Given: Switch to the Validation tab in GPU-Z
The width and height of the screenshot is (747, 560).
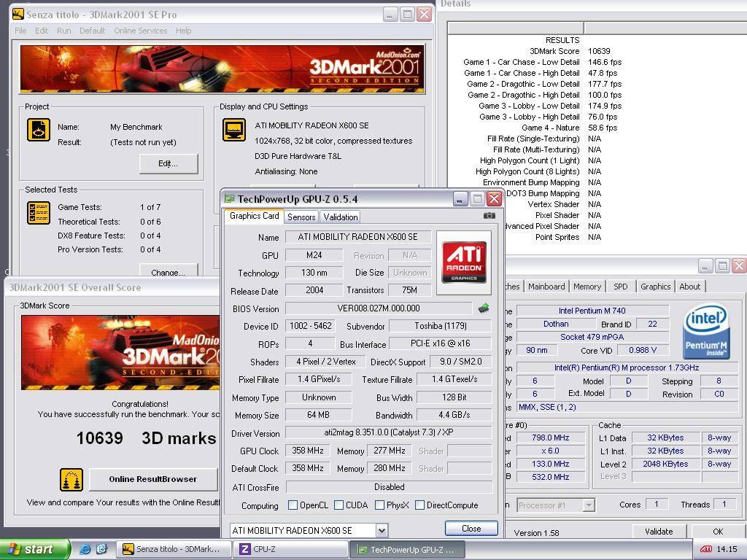Looking at the screenshot, I should tap(341, 217).
